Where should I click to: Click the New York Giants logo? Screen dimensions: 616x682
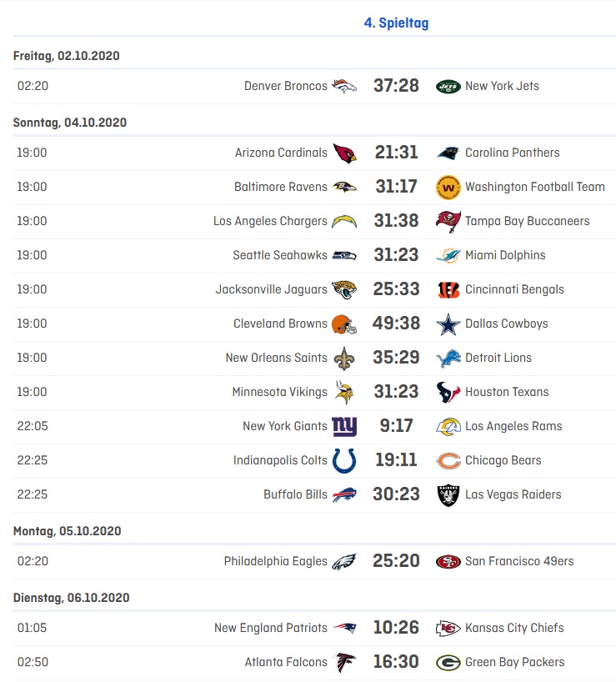point(344,427)
